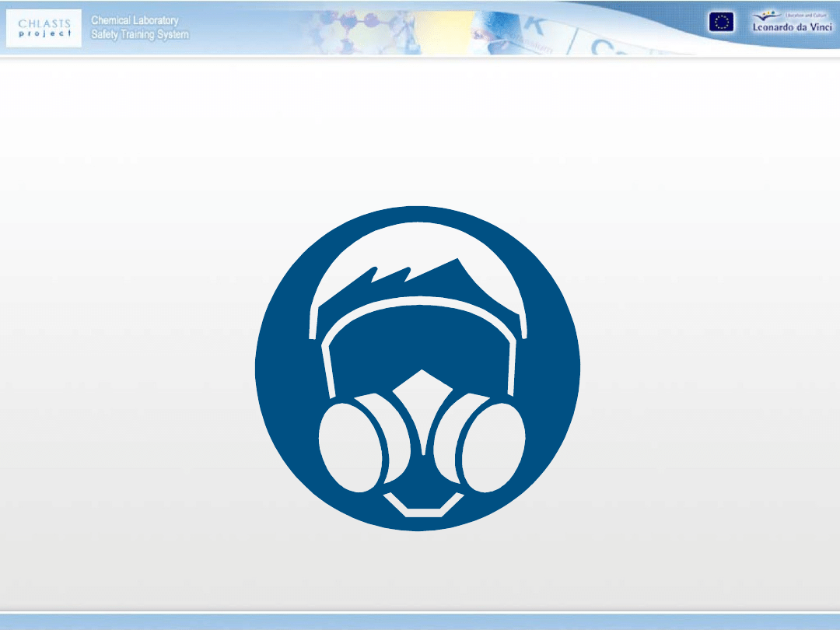Click the blue footer bar
Image resolution: width=840 pixels, height=630 pixels.
point(420,621)
